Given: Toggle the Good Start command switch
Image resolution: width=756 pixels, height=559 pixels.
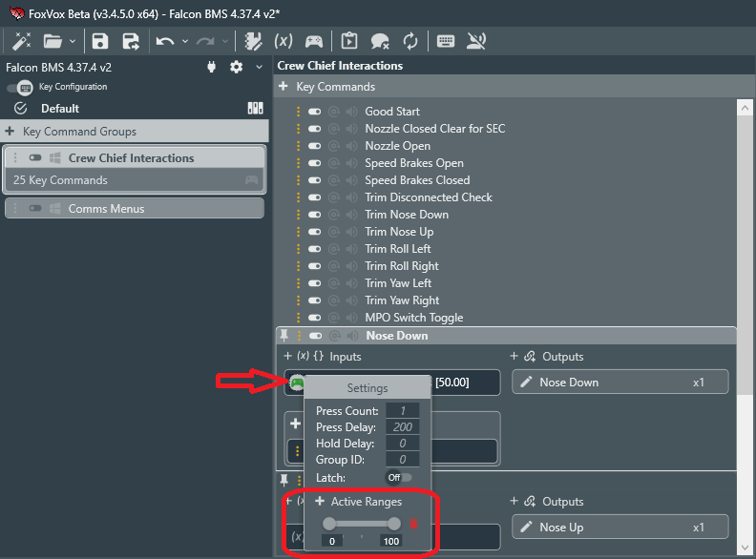Looking at the screenshot, I should tap(315, 112).
